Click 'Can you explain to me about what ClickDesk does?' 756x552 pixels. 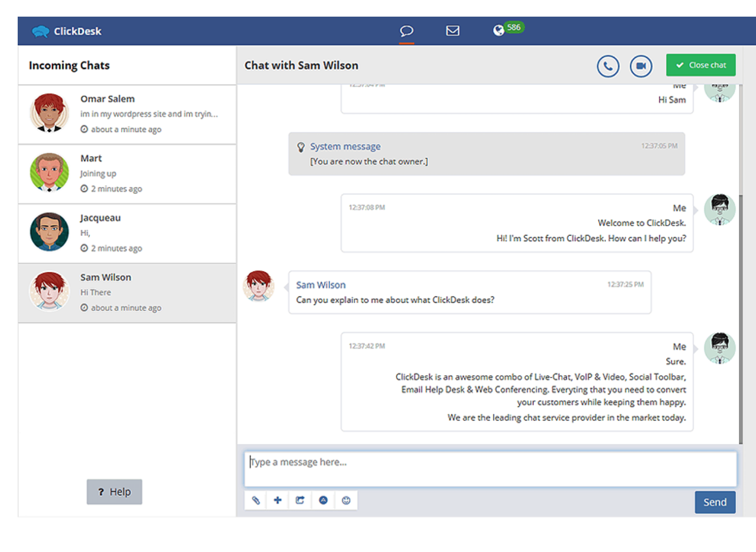(395, 300)
